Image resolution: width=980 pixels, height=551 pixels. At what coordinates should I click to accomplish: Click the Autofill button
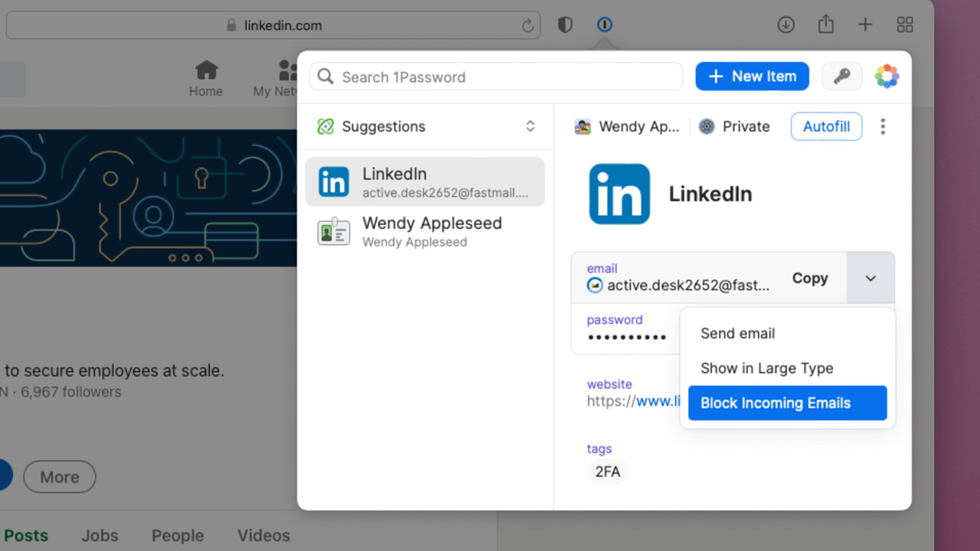[826, 127]
